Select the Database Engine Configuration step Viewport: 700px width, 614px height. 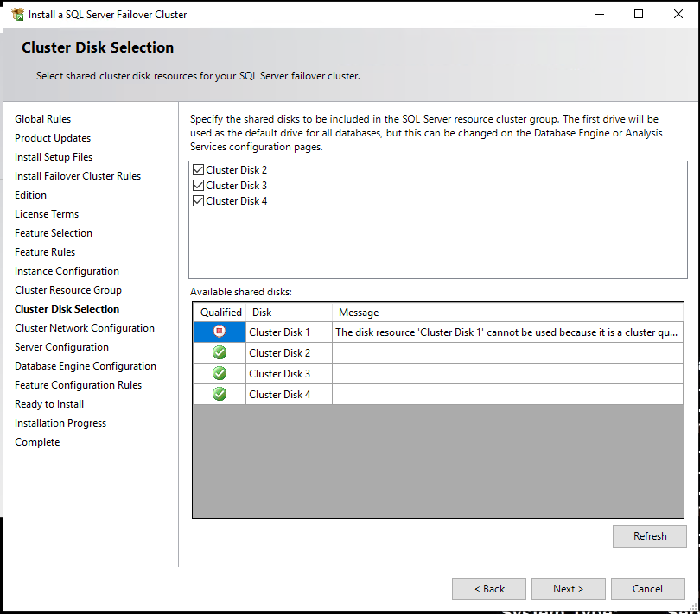[x=86, y=366]
